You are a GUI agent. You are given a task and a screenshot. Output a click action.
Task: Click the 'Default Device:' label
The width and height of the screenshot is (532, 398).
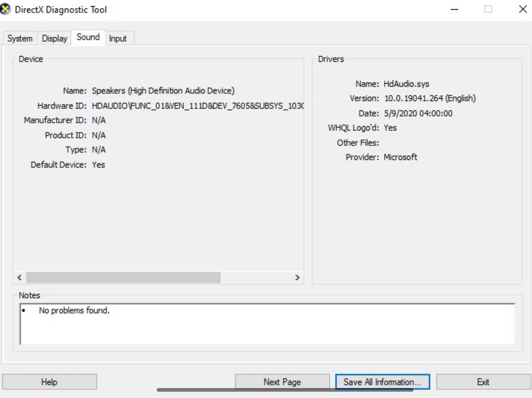click(59, 164)
